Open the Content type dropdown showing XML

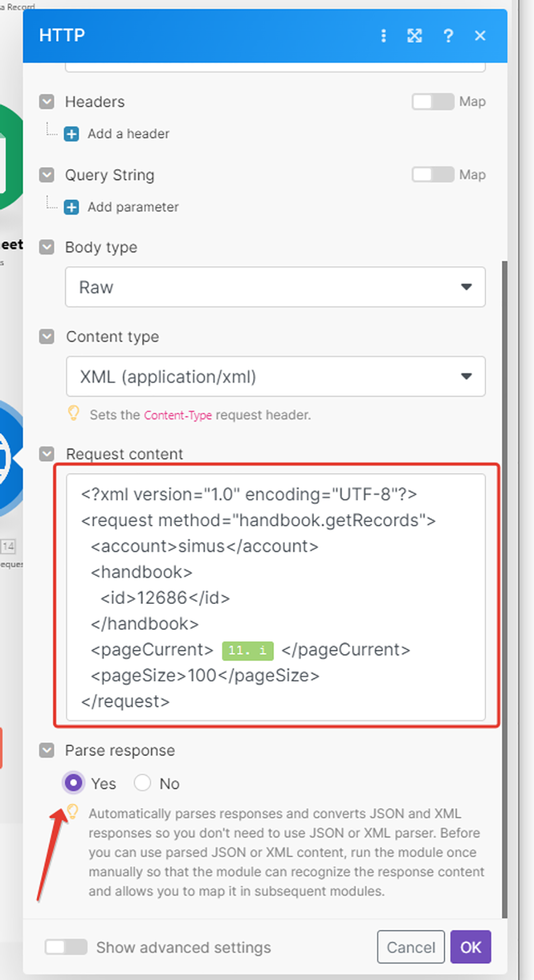click(275, 376)
